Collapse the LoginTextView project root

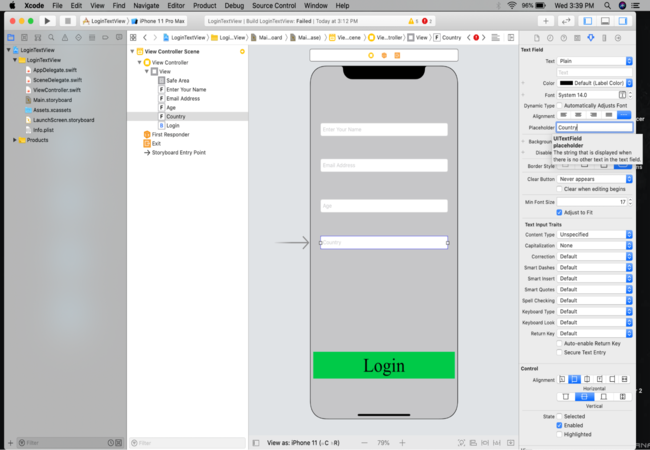[x=8, y=50]
